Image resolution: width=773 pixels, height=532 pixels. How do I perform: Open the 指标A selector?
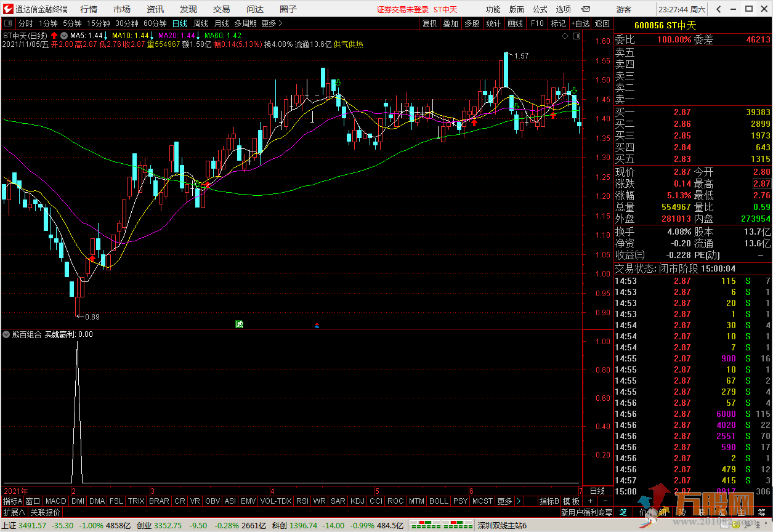[x=12, y=501]
